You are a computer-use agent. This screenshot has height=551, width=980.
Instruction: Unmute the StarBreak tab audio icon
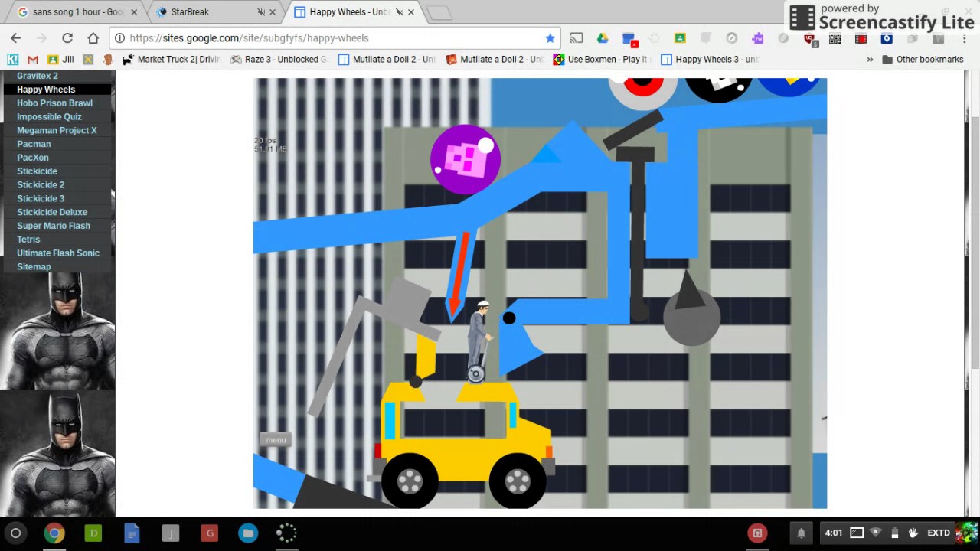click(x=260, y=12)
